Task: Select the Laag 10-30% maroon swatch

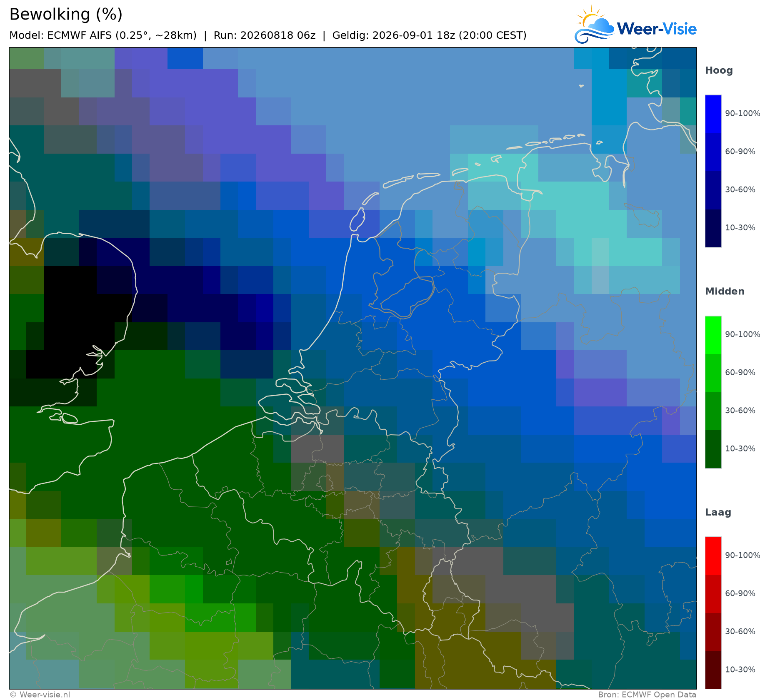Action: (713, 670)
